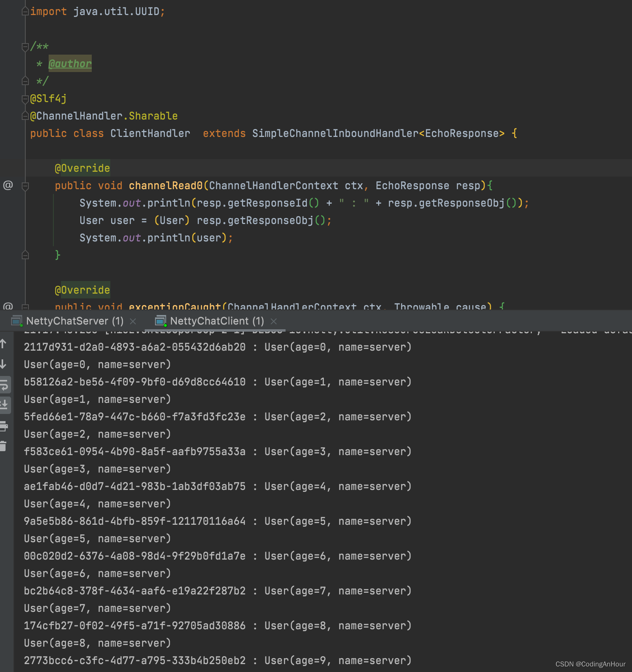Toggle scroll to end of console
632x672 pixels.
click(x=4, y=404)
